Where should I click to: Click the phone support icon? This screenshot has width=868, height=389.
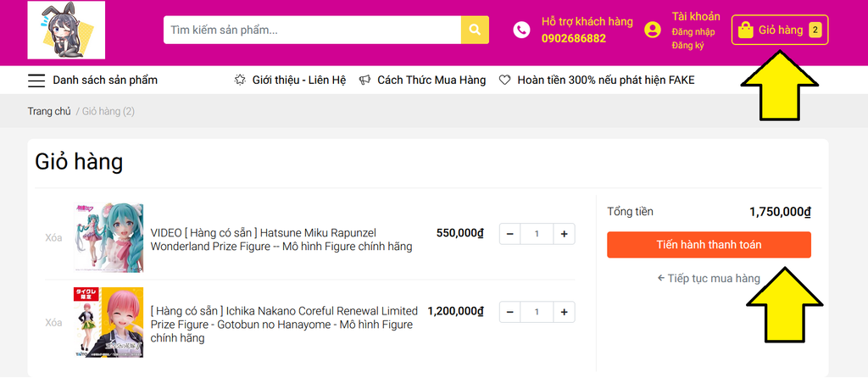(521, 30)
